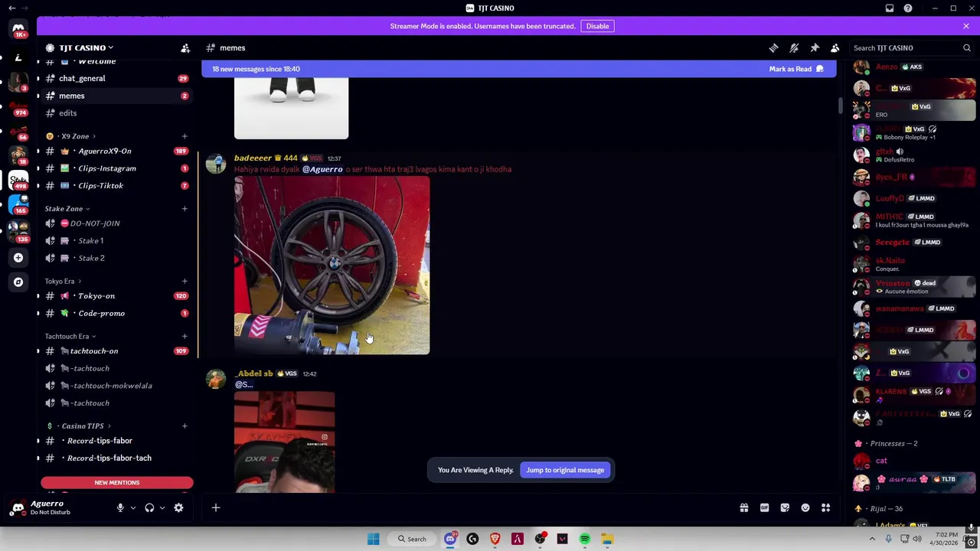The width and height of the screenshot is (980, 551).
Task: Dismiss the Streamer Mode banner
Action: coord(966,26)
